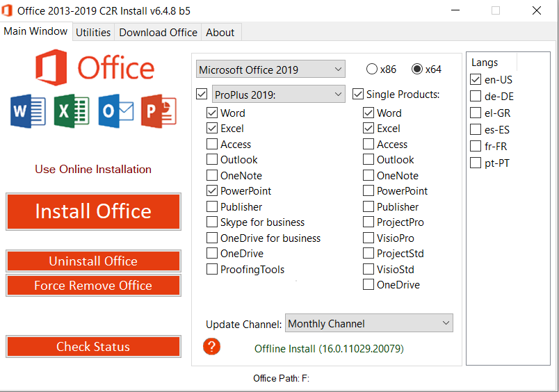
Task: Open the Microsoft Office 2019 version dropdown
Action: point(270,69)
